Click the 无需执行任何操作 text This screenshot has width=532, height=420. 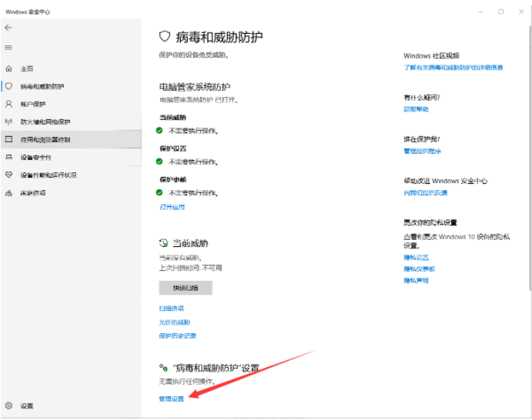(187, 382)
